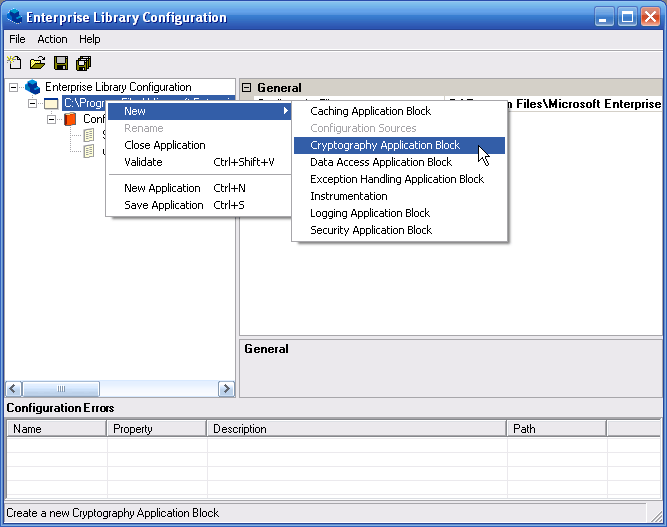Click the Save Application floppy icon

pyautogui.click(x=61, y=63)
